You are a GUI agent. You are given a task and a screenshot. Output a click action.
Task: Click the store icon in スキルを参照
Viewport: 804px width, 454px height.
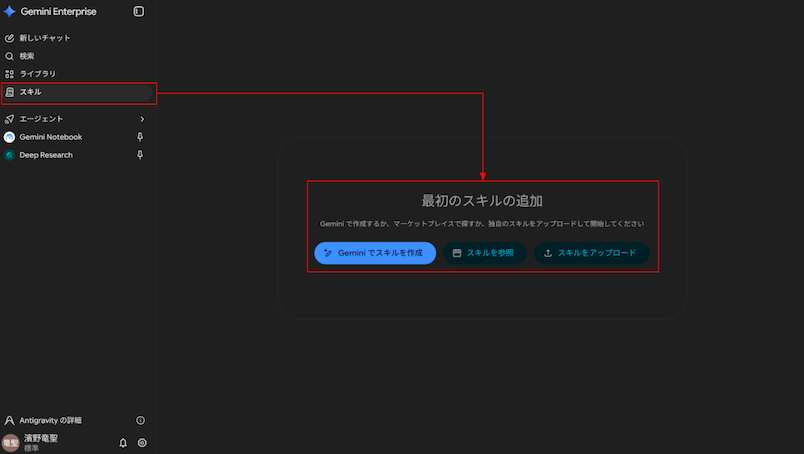click(457, 253)
